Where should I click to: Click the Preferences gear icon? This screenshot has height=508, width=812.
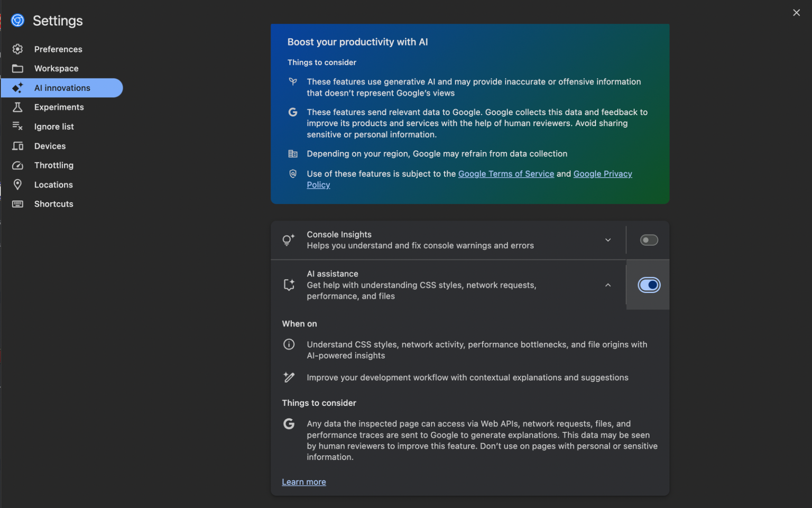(17, 49)
